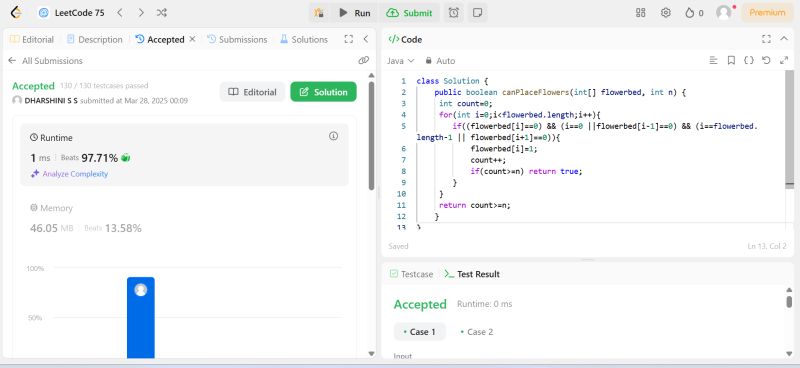Open Editorial button in submission result
The height and width of the screenshot is (368, 800).
pyautogui.click(x=253, y=92)
